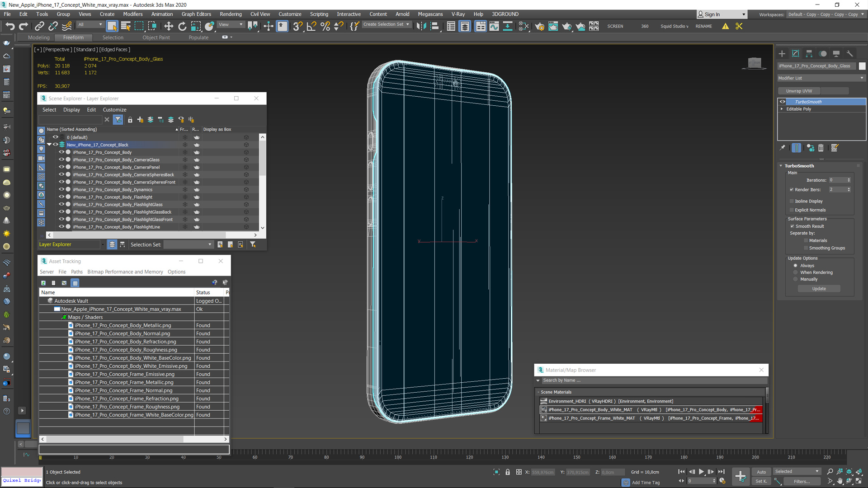Open the Utilities wrench icon
Image resolution: width=868 pixels, height=488 pixels.
[x=850, y=53]
